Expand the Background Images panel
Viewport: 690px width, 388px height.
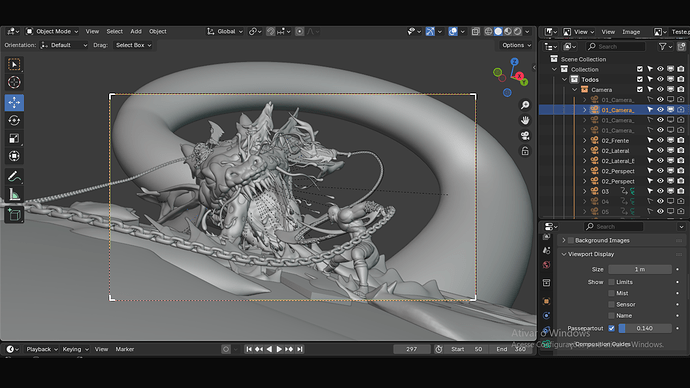click(564, 241)
